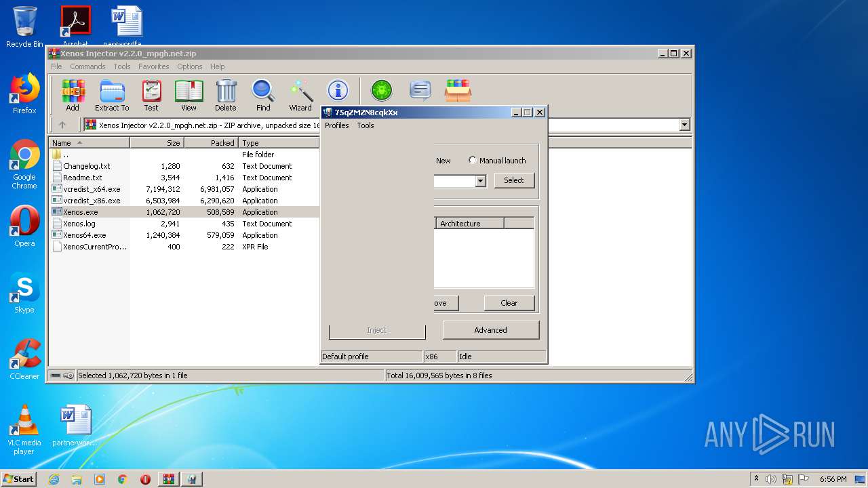Image resolution: width=868 pixels, height=488 pixels.
Task: Open WinRAR Options menu
Action: tap(190, 66)
